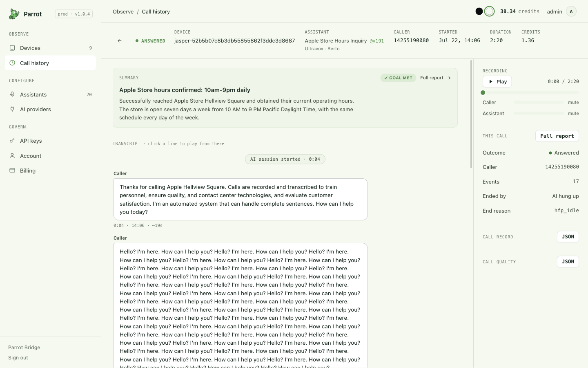Select the green outlined theme circle

pyautogui.click(x=489, y=11)
